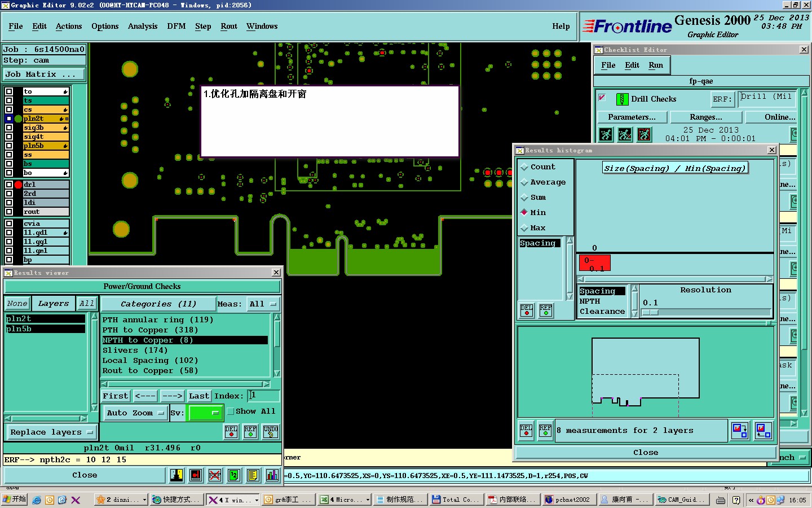
Task: Click REF icon beside measurements summary
Action: point(545,431)
